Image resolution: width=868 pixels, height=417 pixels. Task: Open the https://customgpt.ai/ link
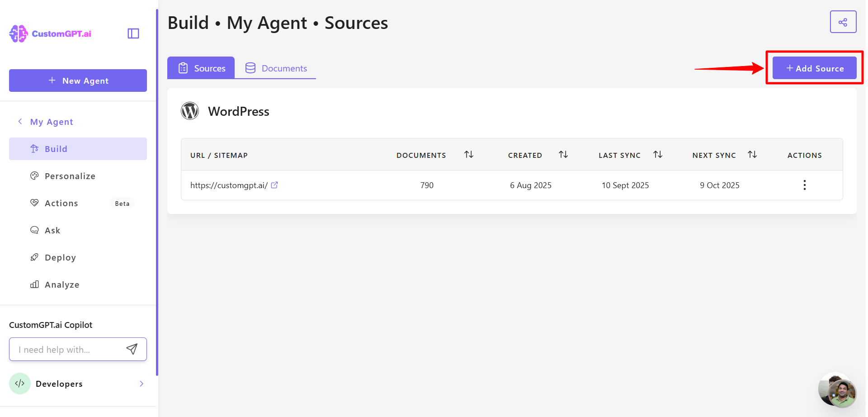pos(229,185)
